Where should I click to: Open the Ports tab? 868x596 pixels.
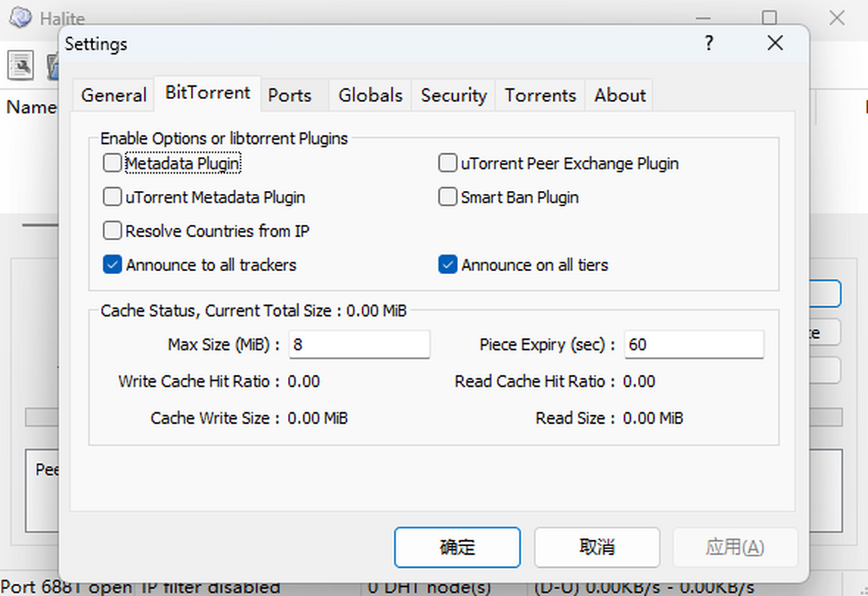[289, 95]
